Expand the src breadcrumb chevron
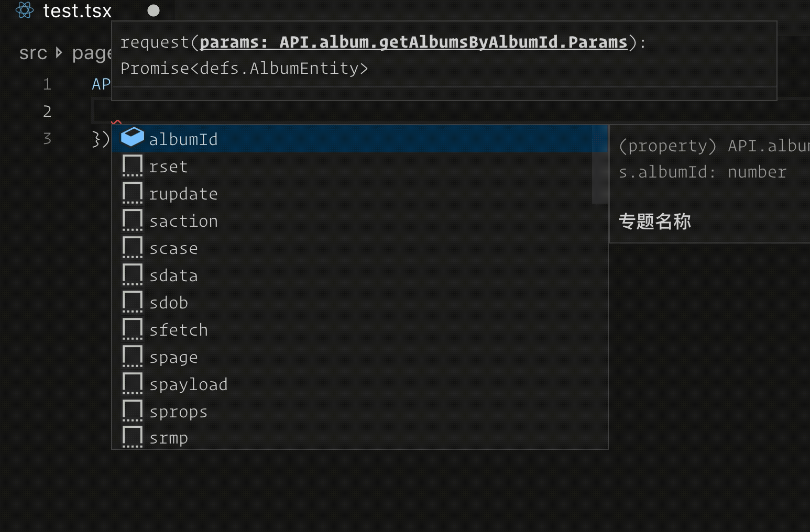The image size is (810, 532). [x=59, y=53]
